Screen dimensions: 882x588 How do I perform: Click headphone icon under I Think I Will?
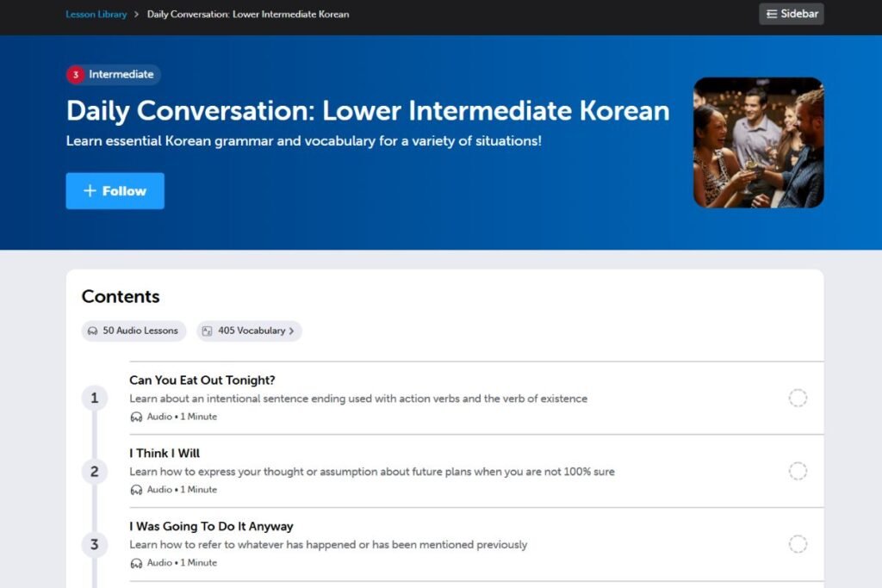click(x=136, y=490)
